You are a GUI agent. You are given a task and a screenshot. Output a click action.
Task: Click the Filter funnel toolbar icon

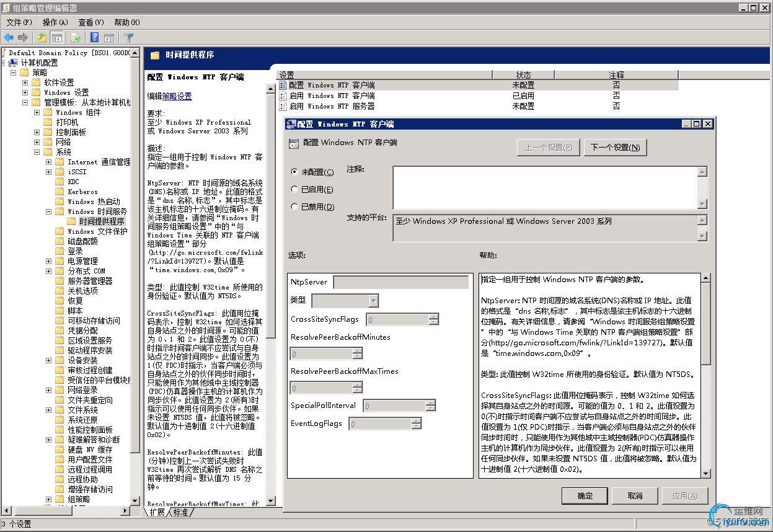pyautogui.click(x=128, y=37)
